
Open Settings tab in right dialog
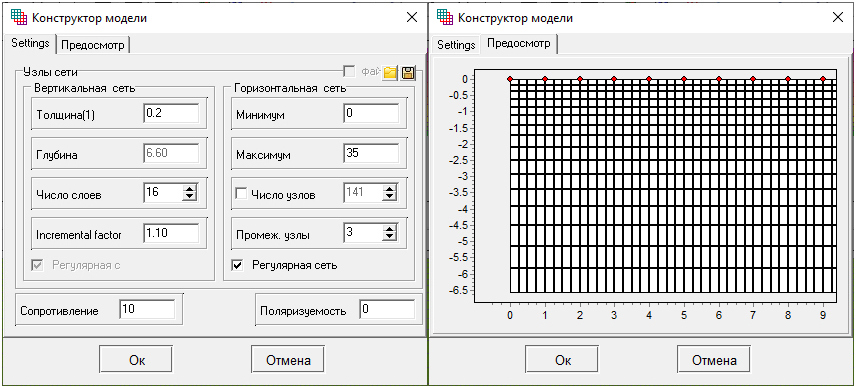coord(456,45)
